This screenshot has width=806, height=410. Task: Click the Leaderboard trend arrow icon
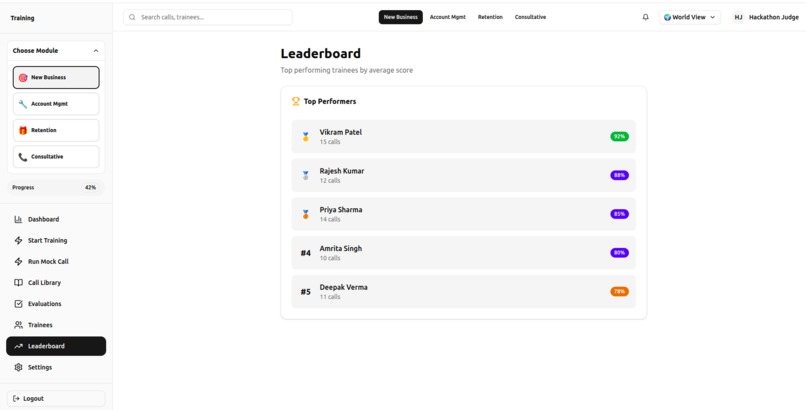click(x=18, y=346)
